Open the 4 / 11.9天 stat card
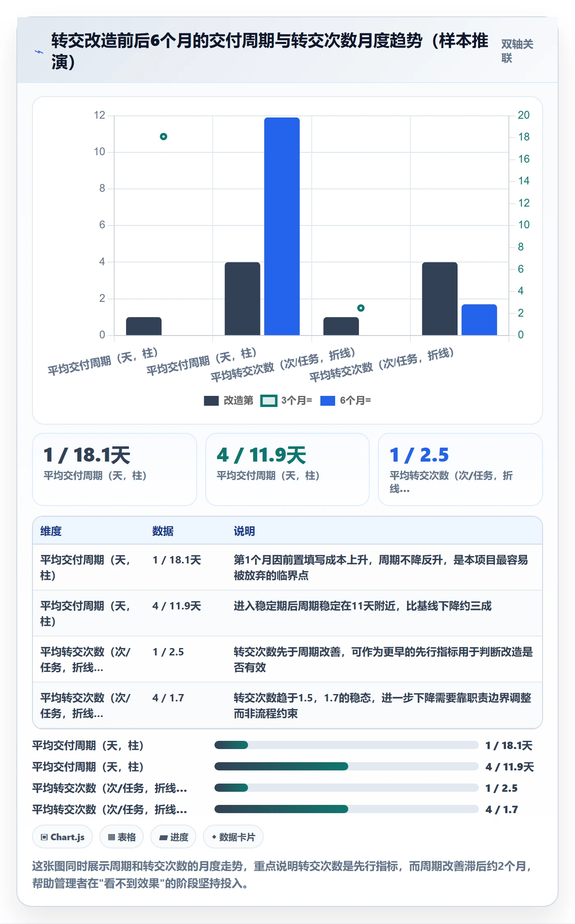Viewport: 575px width, 924px height. (287, 469)
